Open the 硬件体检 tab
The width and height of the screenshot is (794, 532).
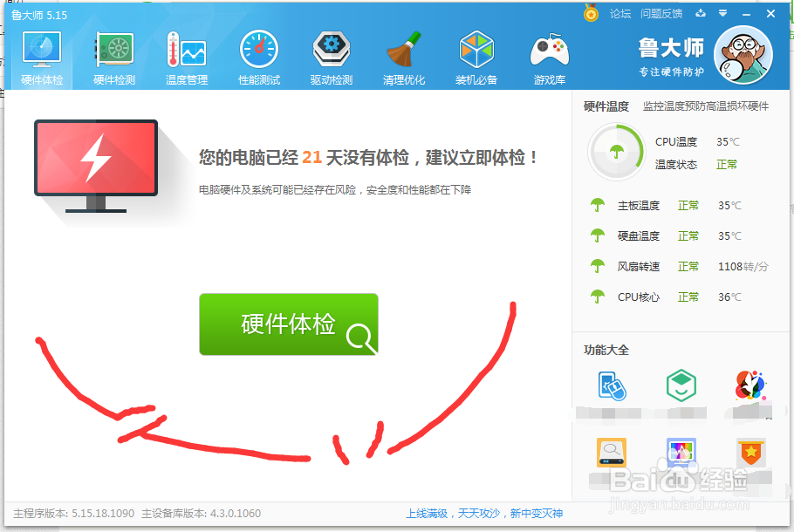(42, 58)
